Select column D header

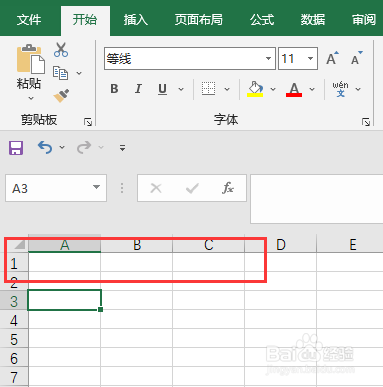click(x=281, y=245)
